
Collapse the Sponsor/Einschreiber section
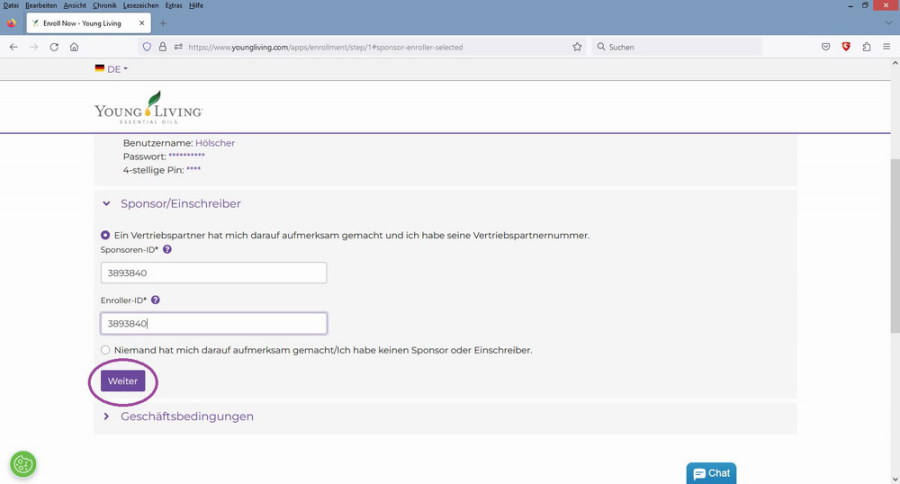point(107,204)
